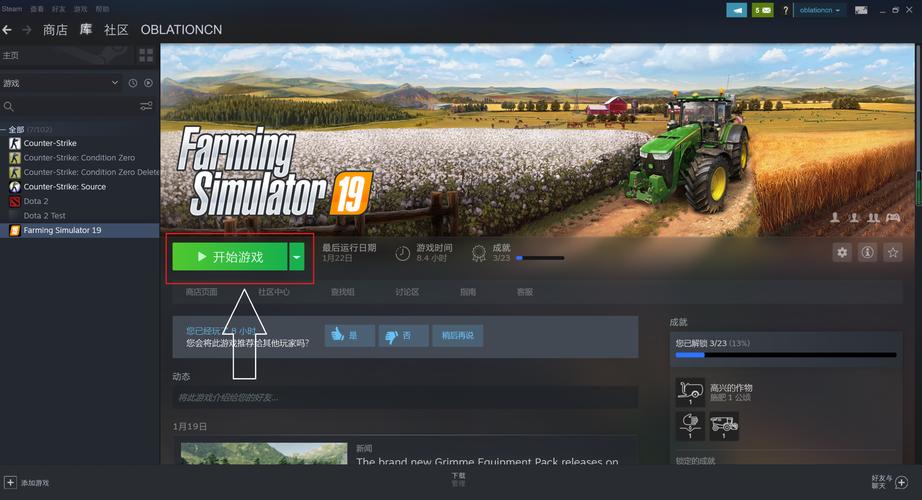Click the Big Picture mode icon
The width and height of the screenshot is (922, 500).
[x=861, y=10]
